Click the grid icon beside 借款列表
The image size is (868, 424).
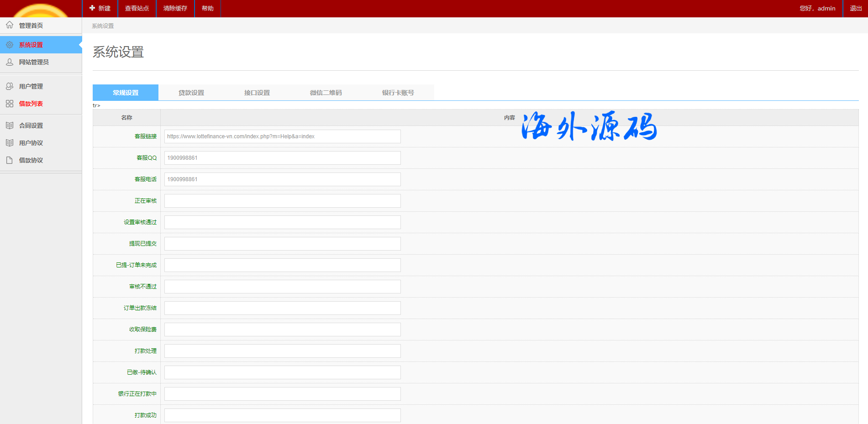click(x=10, y=104)
